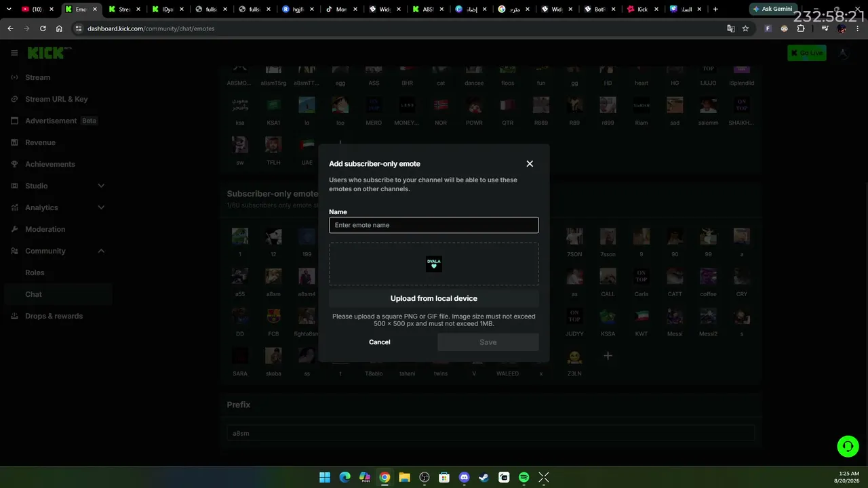Open Achievements in the sidebar

click(x=50, y=164)
